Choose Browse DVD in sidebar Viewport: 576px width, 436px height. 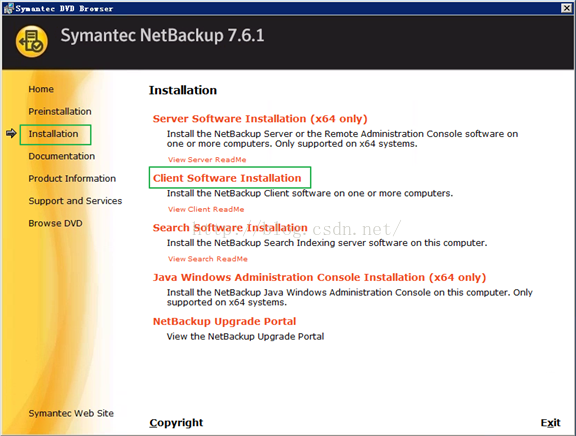(x=55, y=223)
